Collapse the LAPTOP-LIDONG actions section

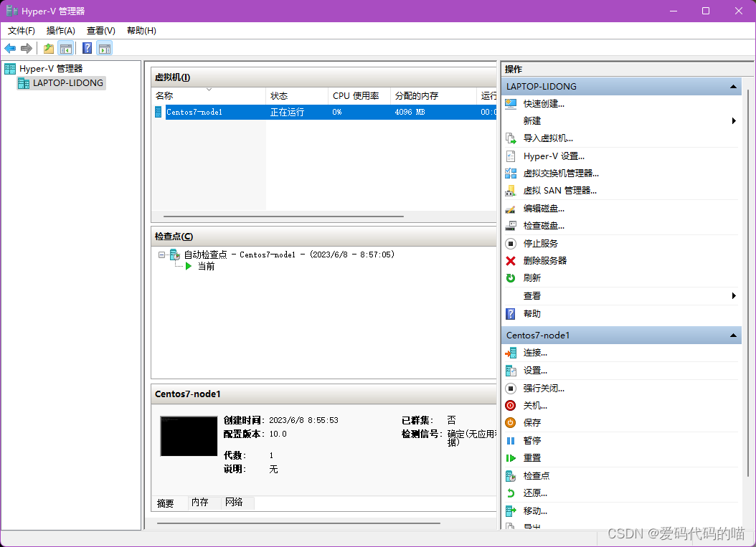(733, 87)
